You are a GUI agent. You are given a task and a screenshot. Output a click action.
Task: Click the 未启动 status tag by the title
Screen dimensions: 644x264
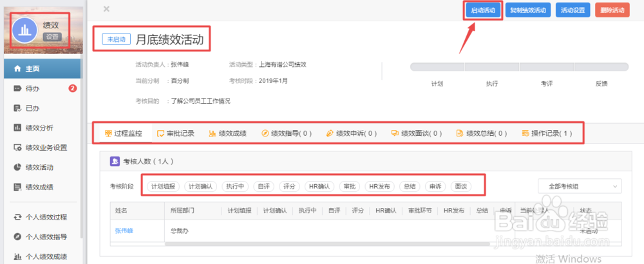click(x=116, y=39)
